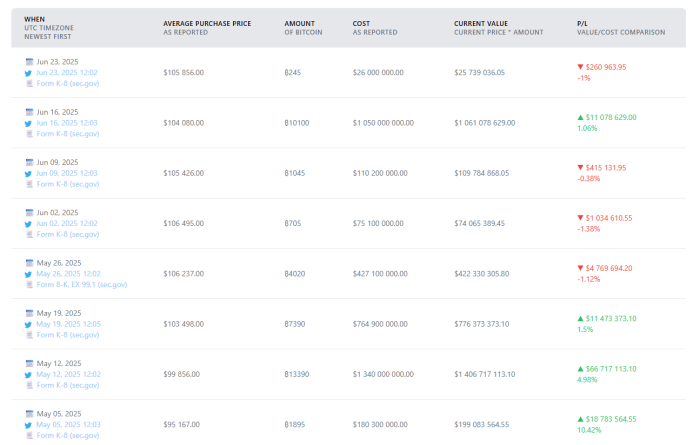
Task: Click the red down arrow in Jun 23 P/L
Action: (580, 67)
